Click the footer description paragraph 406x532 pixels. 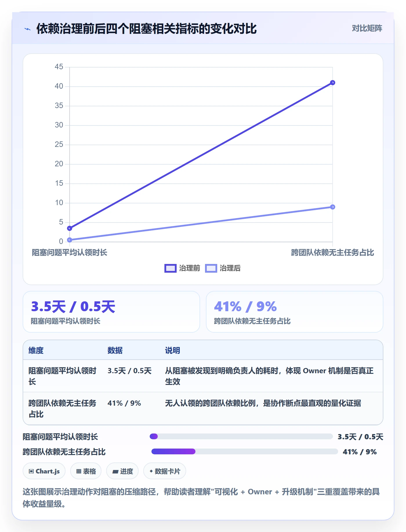click(201, 498)
